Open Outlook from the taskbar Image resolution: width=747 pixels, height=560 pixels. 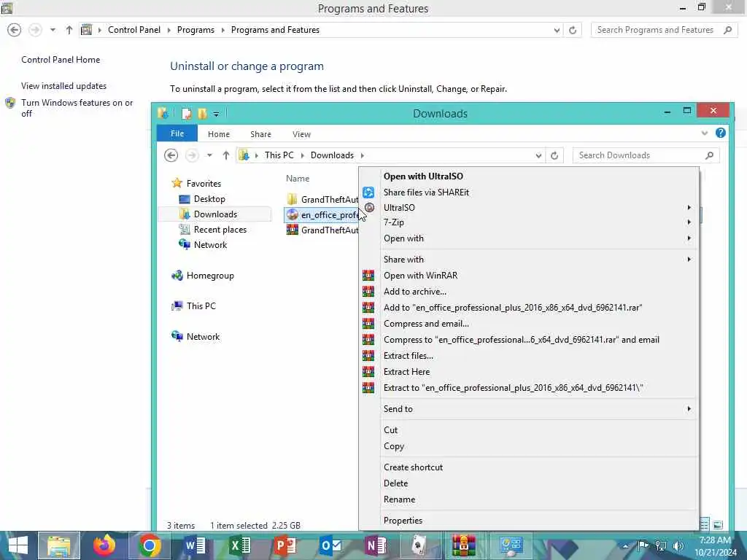(x=330, y=545)
